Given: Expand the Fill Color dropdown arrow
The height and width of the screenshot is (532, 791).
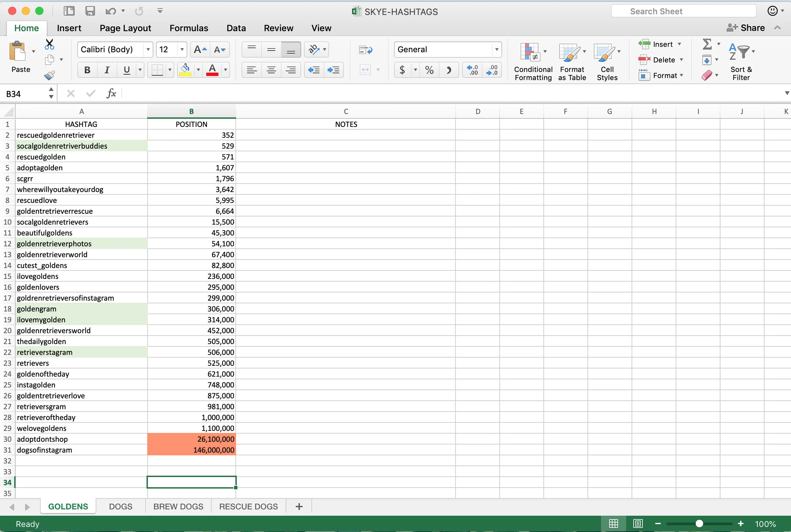Looking at the screenshot, I should tap(198, 70).
